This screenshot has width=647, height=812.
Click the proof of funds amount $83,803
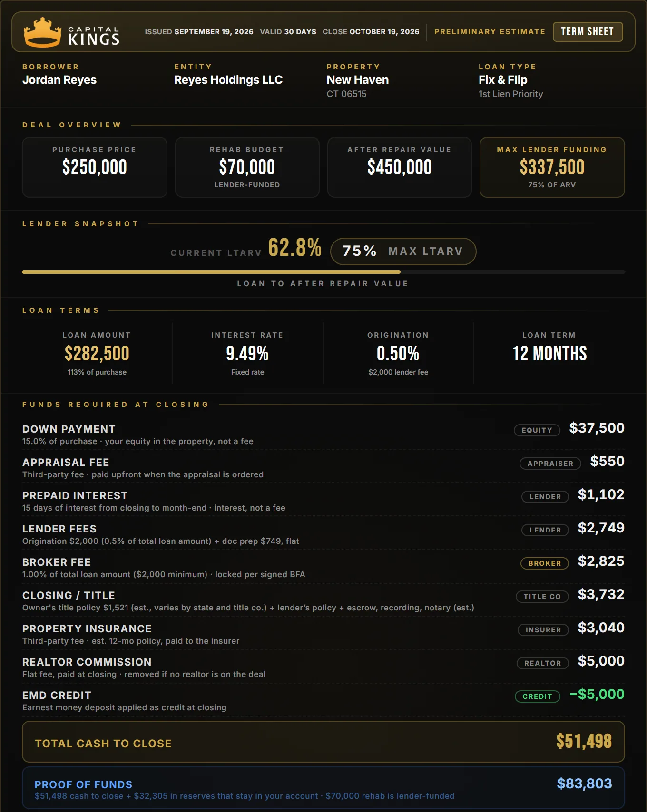pyautogui.click(x=584, y=783)
